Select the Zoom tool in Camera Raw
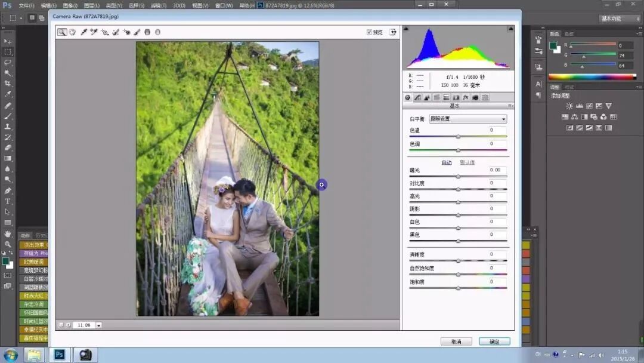Viewport: 644px width, 363px height. point(62,32)
